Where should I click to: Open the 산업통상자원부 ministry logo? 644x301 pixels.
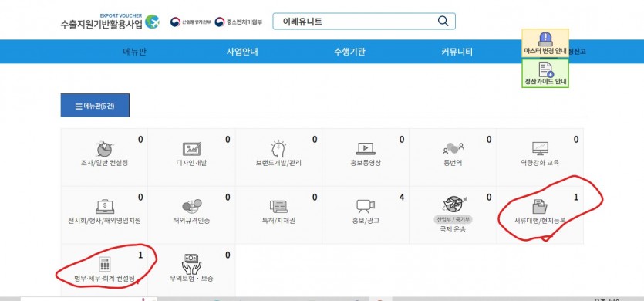pos(191,22)
